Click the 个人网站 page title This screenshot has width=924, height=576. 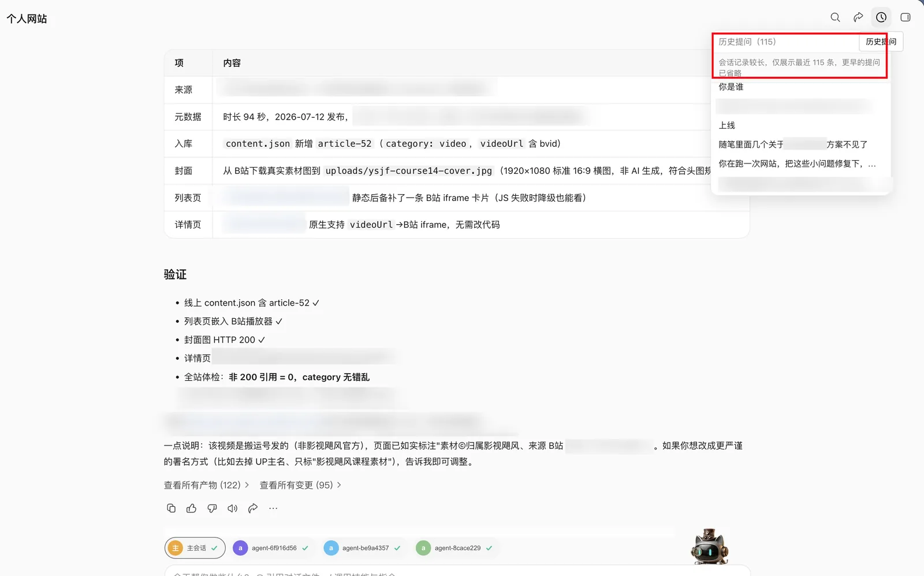click(27, 18)
